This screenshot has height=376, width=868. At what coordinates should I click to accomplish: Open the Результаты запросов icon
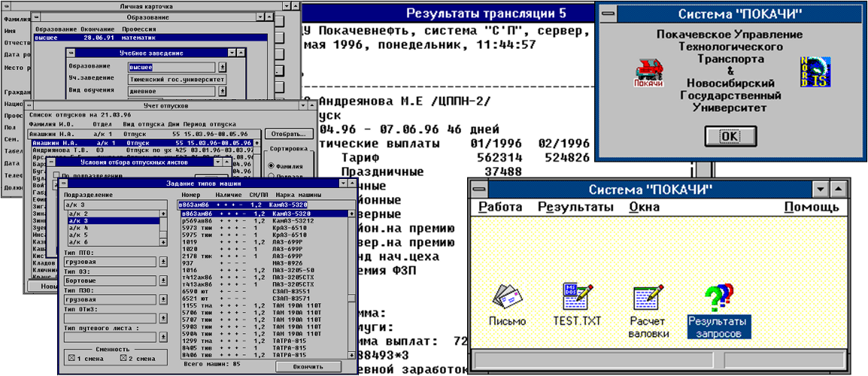[x=719, y=297]
